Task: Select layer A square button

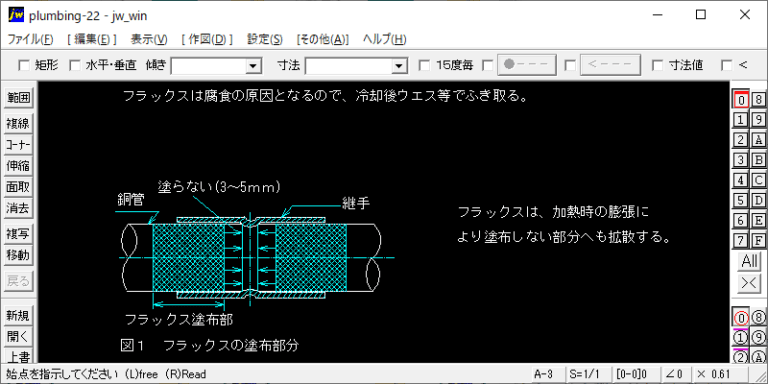Action: [x=758, y=140]
